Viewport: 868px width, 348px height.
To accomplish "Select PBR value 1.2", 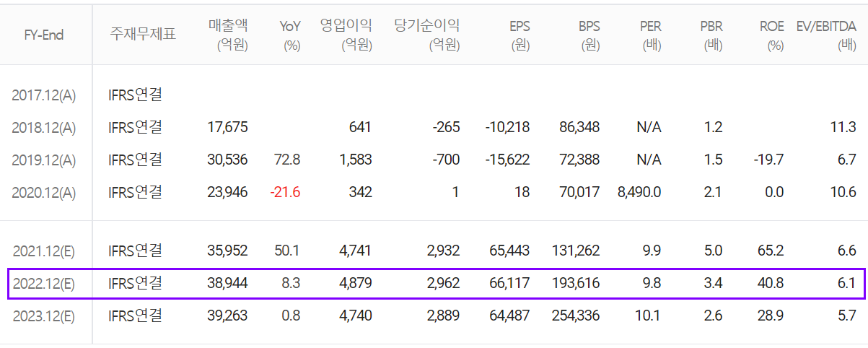I will 713,128.
